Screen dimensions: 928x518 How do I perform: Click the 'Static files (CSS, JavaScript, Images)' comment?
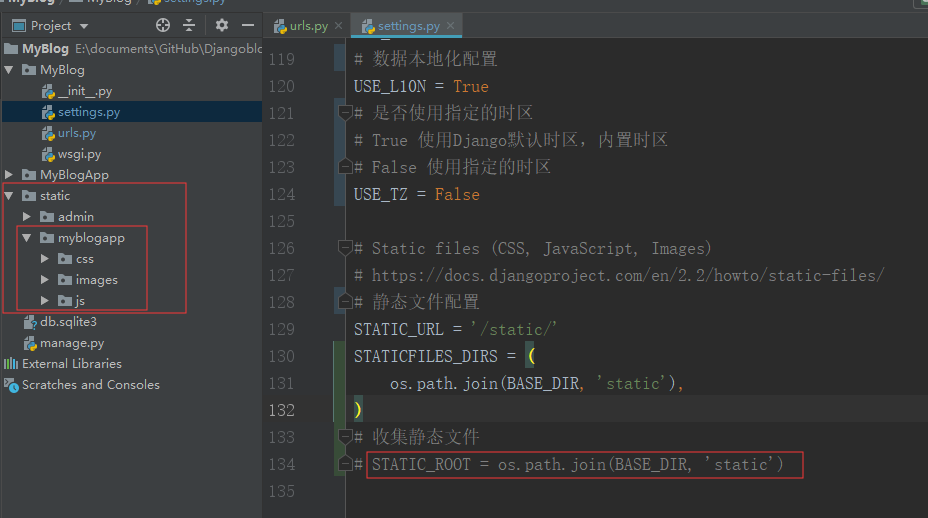pos(533,249)
